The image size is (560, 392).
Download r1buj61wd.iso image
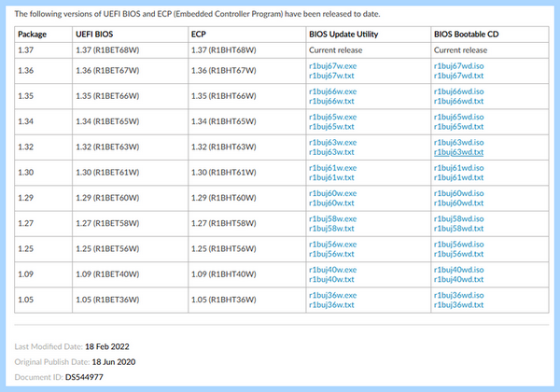point(458,168)
